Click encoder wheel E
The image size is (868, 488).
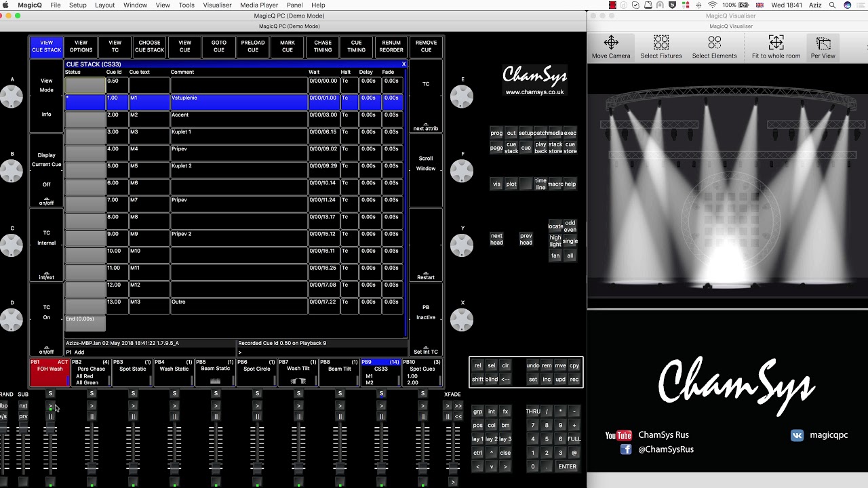coord(462,97)
